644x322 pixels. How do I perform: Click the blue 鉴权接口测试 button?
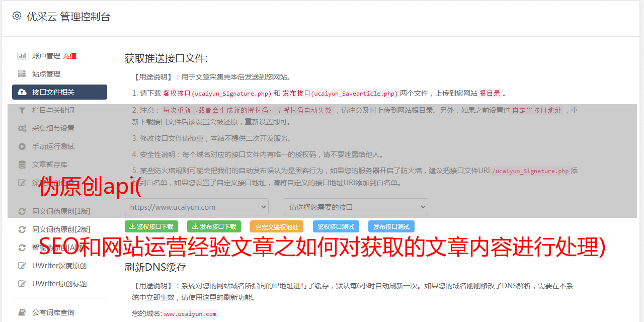pos(336,226)
